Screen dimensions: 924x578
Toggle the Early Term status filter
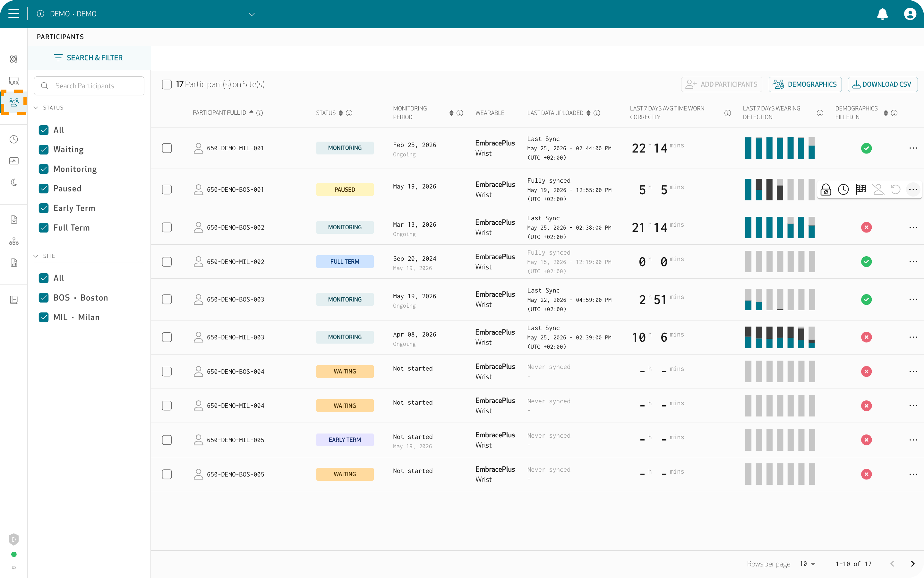click(44, 208)
